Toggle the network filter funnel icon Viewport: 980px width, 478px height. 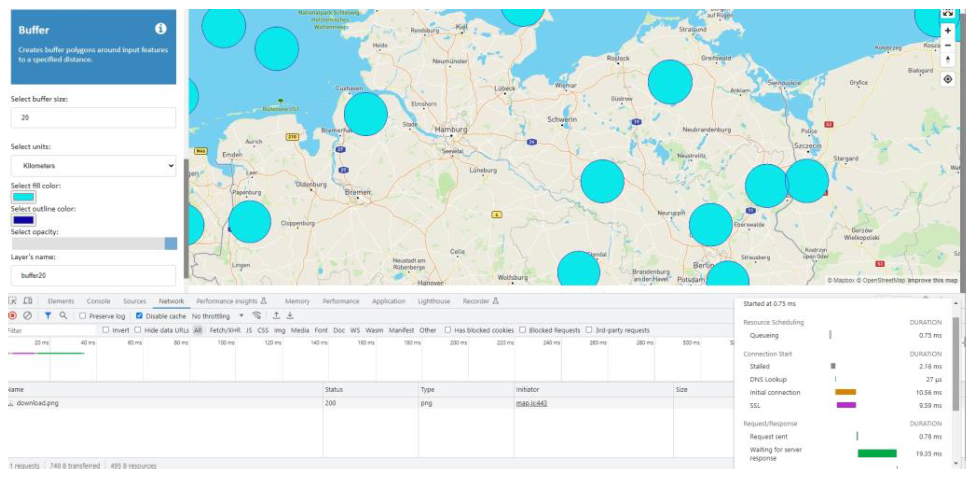48,315
